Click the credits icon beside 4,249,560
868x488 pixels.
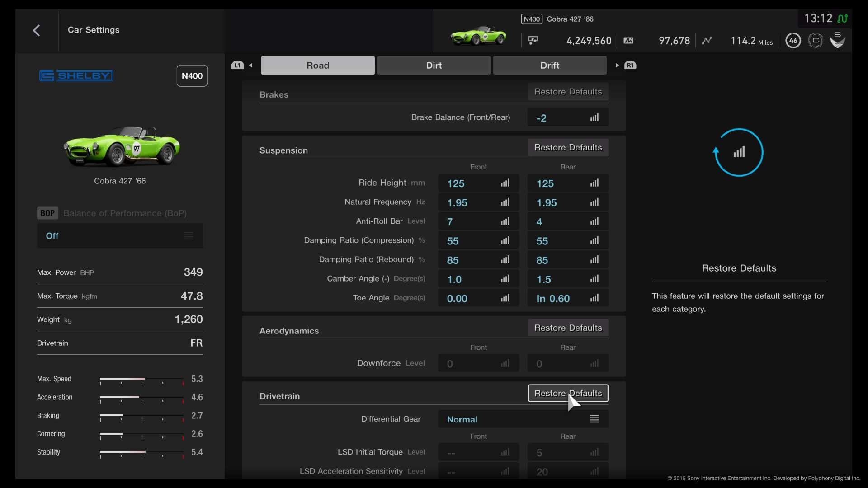[x=533, y=41]
